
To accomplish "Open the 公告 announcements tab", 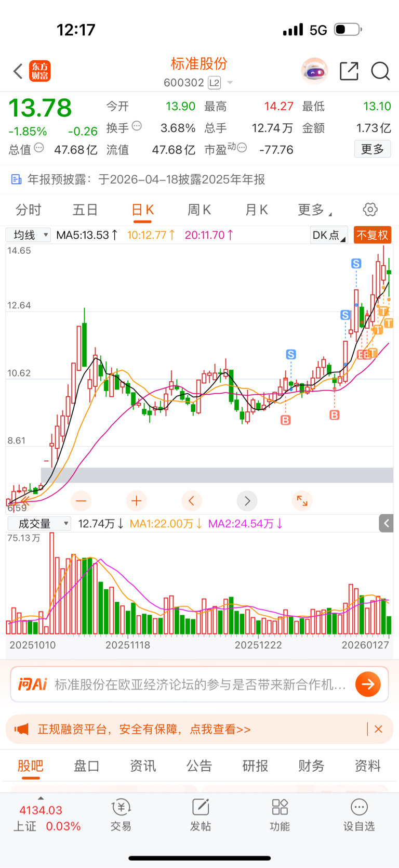I will (x=199, y=766).
